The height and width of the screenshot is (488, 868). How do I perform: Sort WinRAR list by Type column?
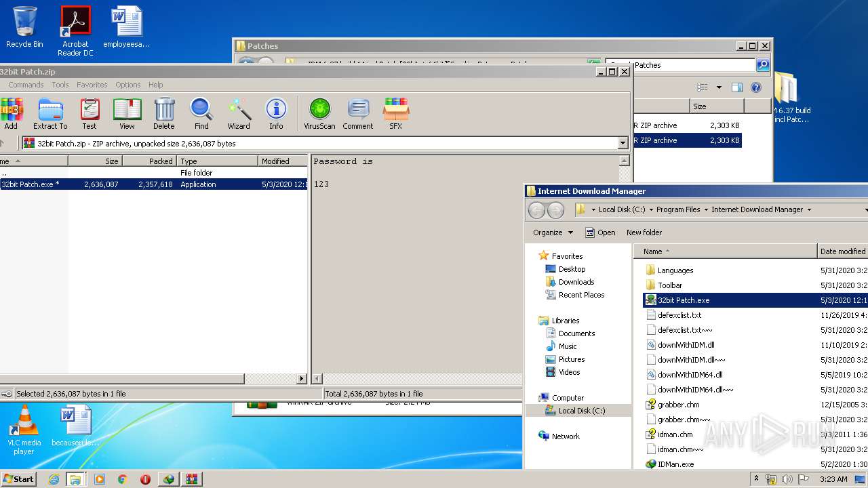218,161
